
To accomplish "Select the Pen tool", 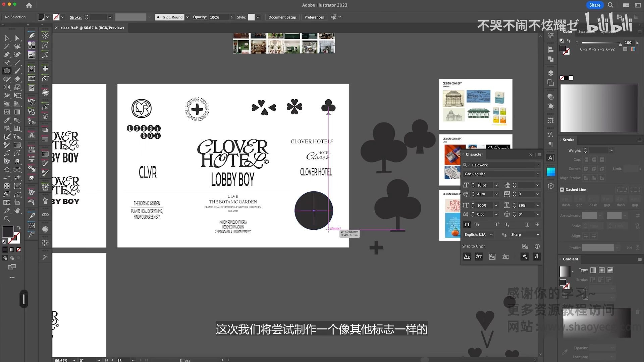I will click(x=7, y=54).
